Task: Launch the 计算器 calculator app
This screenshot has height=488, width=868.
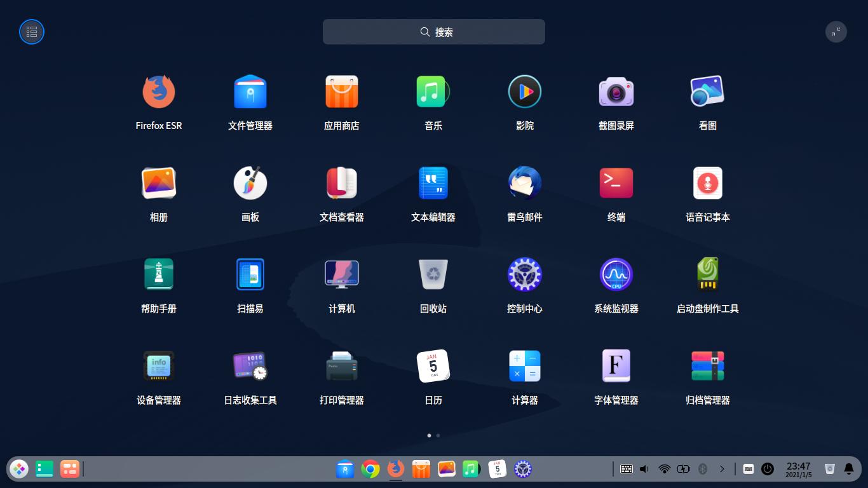Action: pyautogui.click(x=525, y=367)
